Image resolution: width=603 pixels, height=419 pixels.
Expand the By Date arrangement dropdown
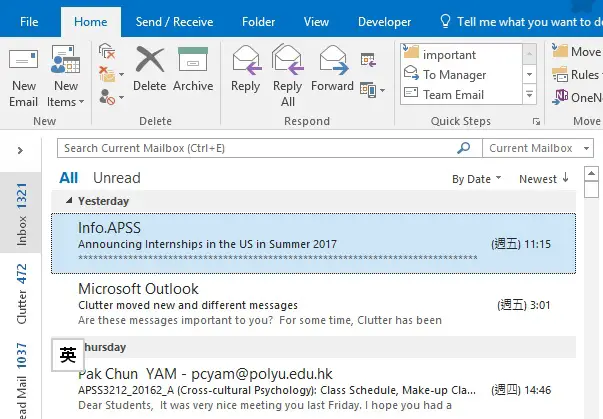tap(476, 179)
